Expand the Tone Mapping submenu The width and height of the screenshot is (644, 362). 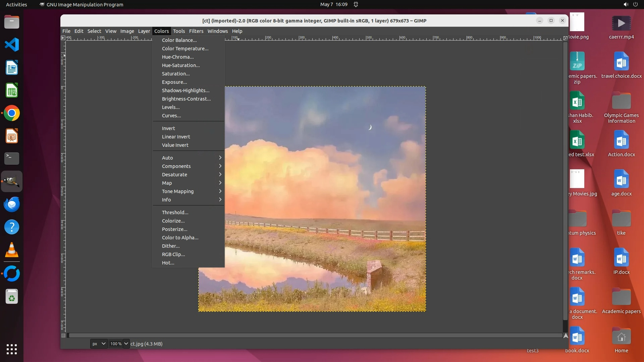click(x=189, y=191)
